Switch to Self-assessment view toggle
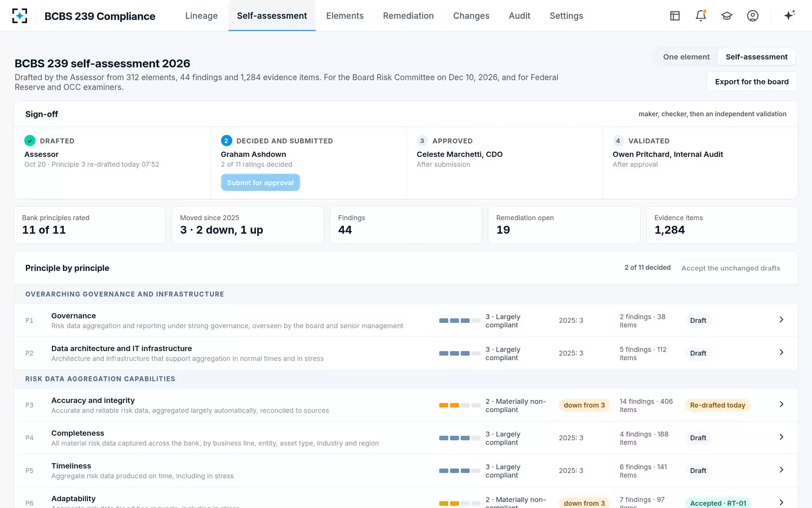The width and height of the screenshot is (812, 508). click(x=756, y=57)
